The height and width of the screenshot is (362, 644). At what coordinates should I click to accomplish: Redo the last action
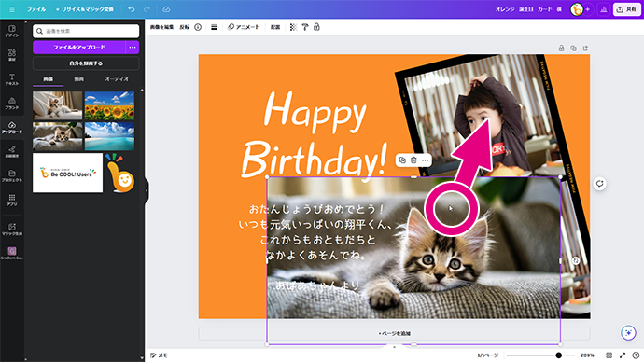tap(147, 9)
